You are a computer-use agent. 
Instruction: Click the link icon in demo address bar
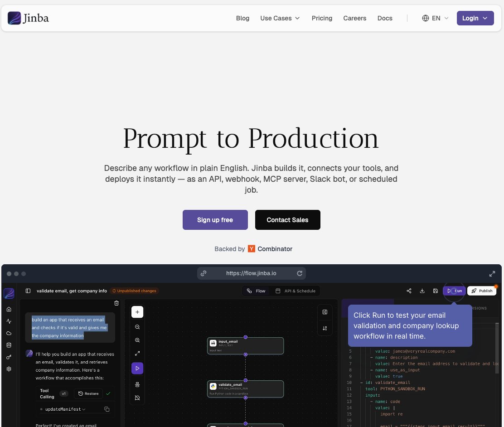(204, 273)
